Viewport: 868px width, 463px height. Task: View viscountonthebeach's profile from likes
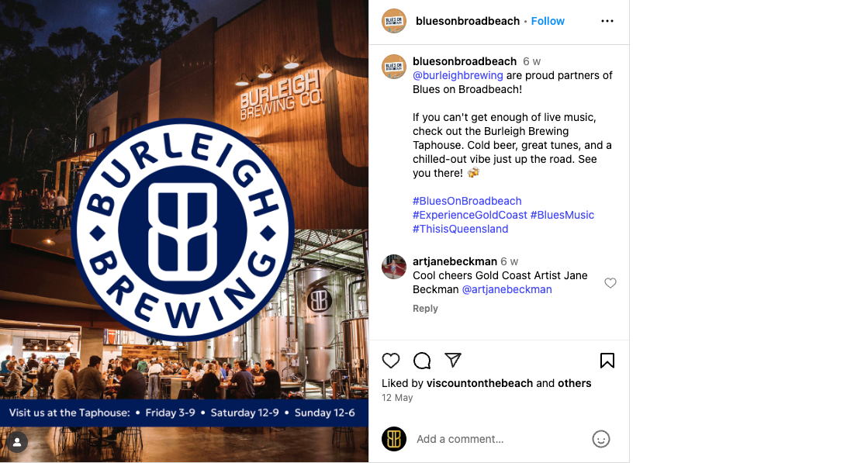point(479,383)
